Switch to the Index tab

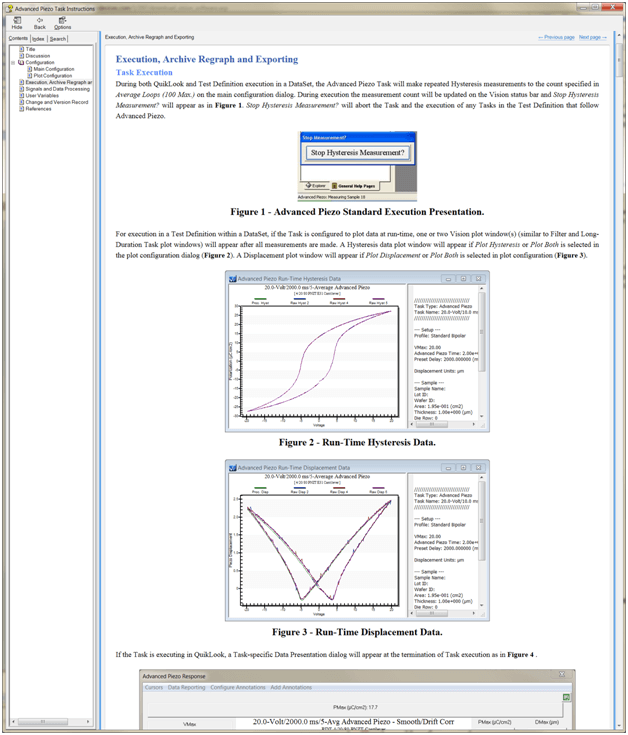tap(38, 39)
